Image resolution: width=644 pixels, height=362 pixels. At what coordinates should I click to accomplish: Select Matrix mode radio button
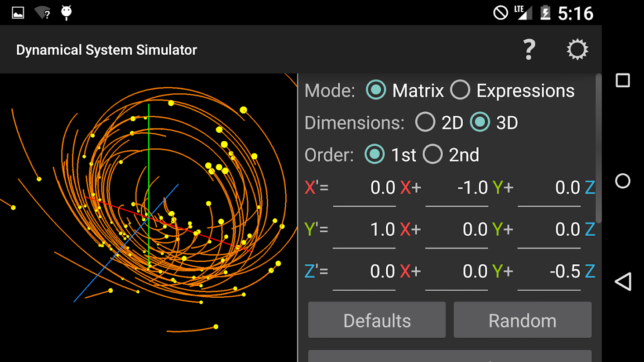[x=376, y=90]
